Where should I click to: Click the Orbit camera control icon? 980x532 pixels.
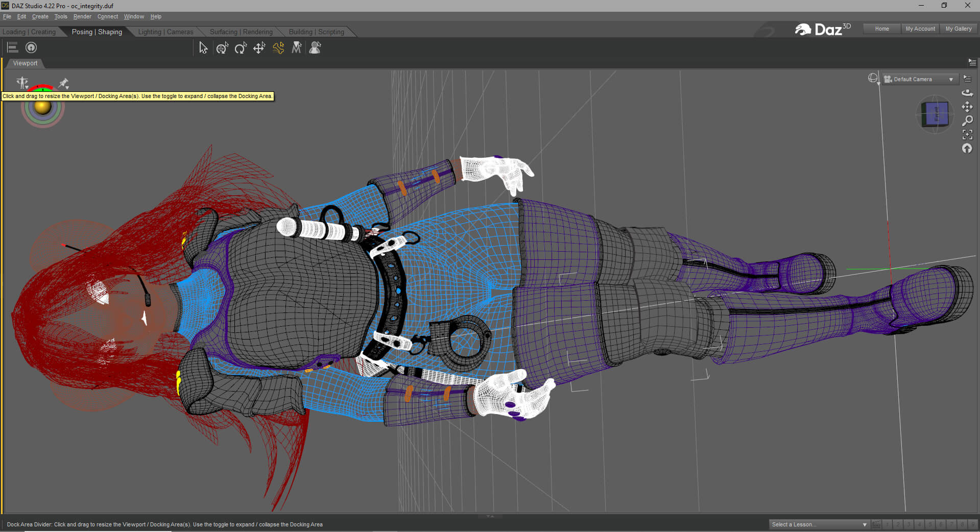click(967, 93)
